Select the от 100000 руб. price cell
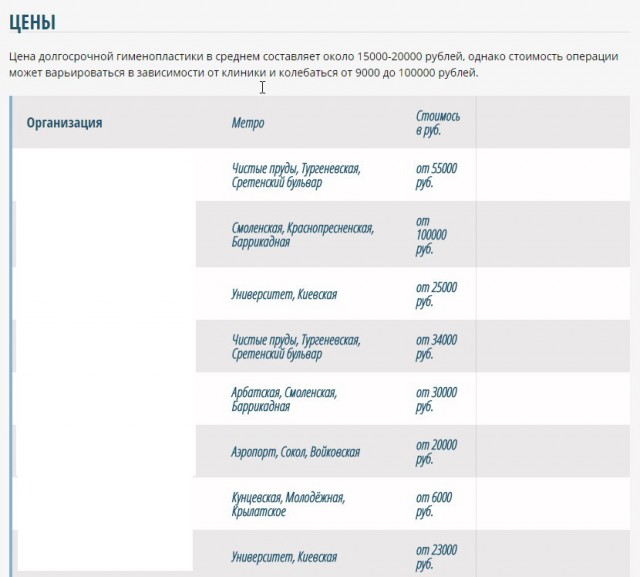The width and height of the screenshot is (640, 577). [x=431, y=235]
